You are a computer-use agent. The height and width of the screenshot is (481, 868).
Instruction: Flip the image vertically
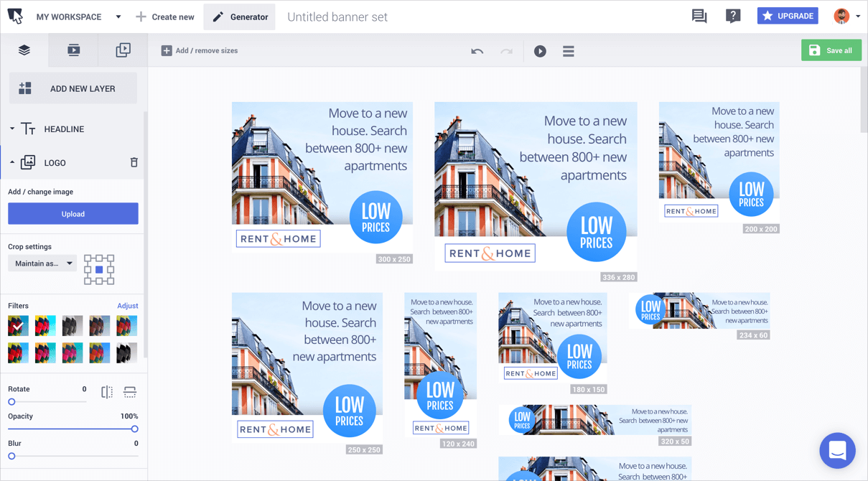130,392
